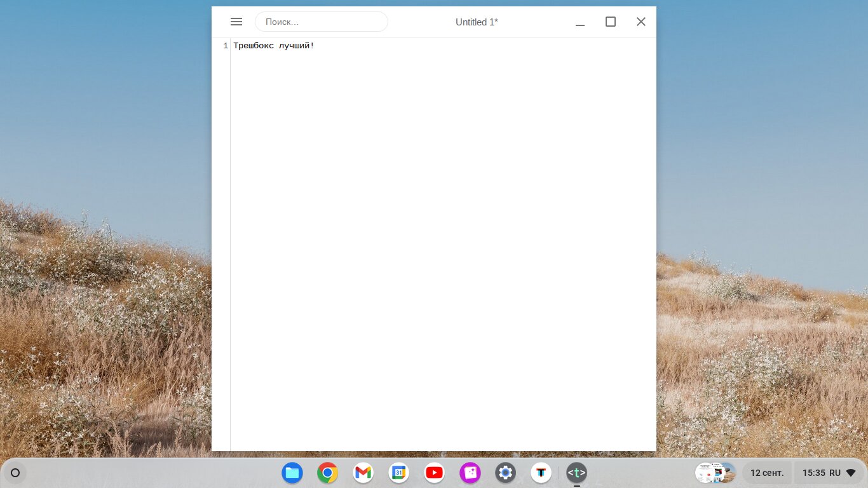Open the ChromeOS launcher circle button
The height and width of the screenshot is (488, 868).
click(15, 473)
